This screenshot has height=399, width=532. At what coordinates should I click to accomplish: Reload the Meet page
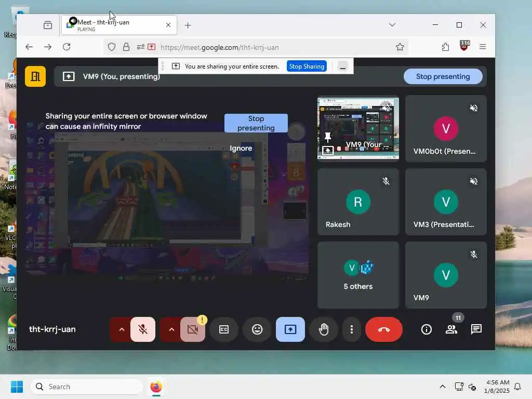pos(66,47)
